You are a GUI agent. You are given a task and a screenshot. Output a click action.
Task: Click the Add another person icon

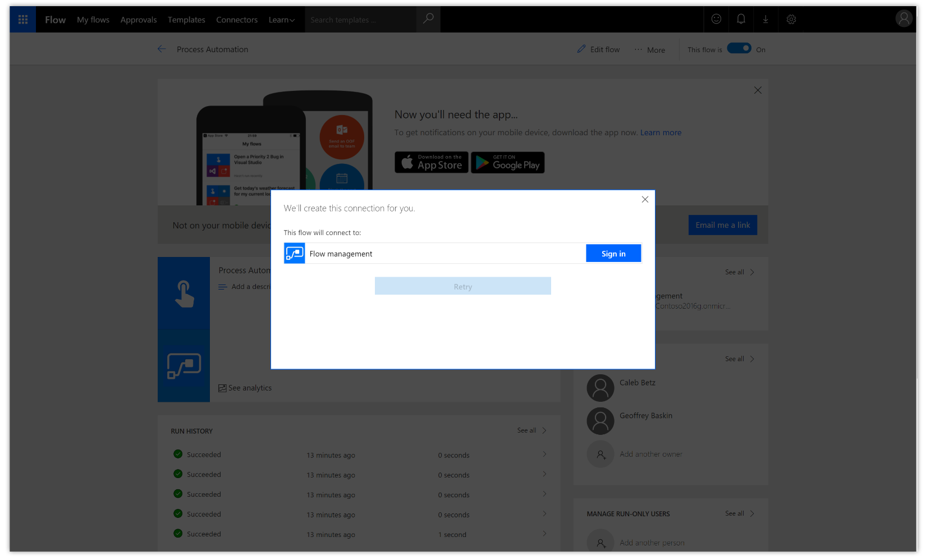[x=600, y=542]
